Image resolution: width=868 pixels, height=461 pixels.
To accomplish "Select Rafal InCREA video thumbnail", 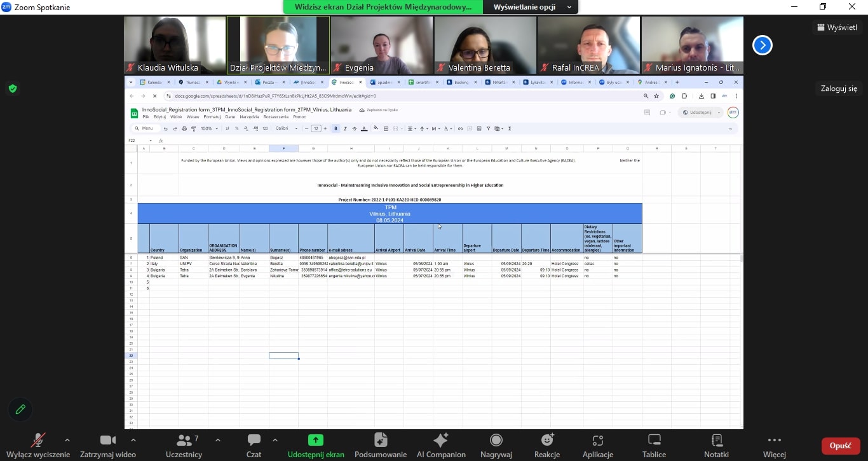I will click(x=589, y=45).
